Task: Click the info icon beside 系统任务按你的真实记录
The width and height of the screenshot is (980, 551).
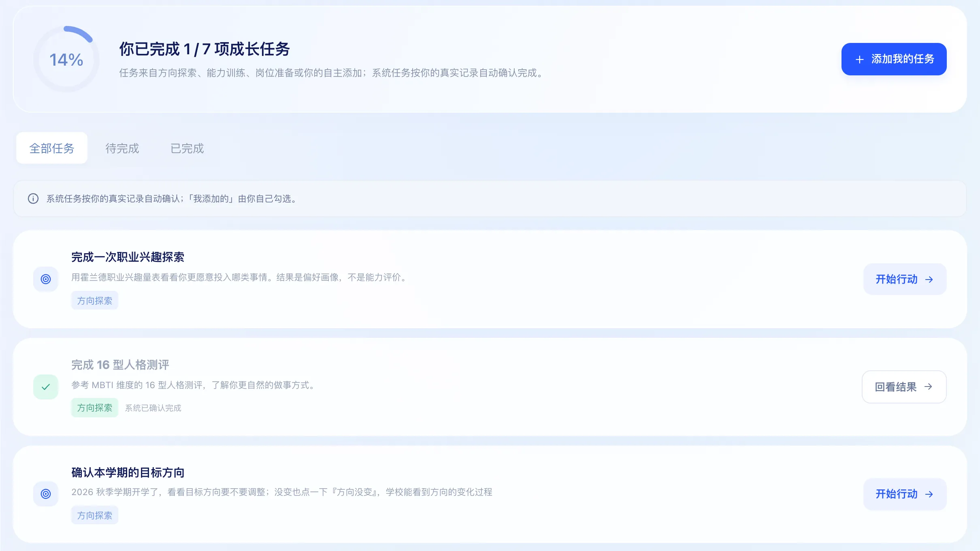Action: pos(33,199)
